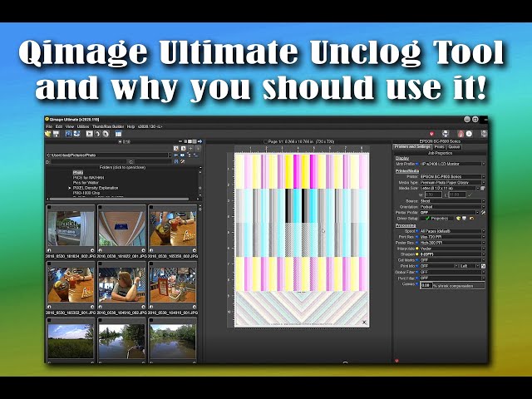Screen dimensions: 532x399
Task: Open the File menu
Action: tap(49, 126)
